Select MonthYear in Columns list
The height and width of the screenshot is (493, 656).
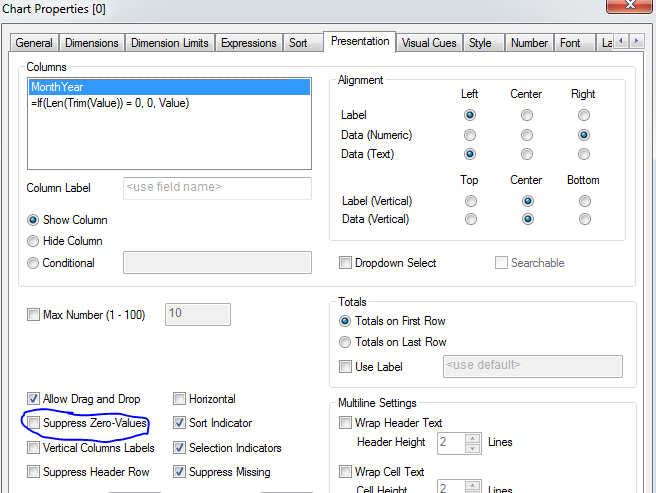169,87
